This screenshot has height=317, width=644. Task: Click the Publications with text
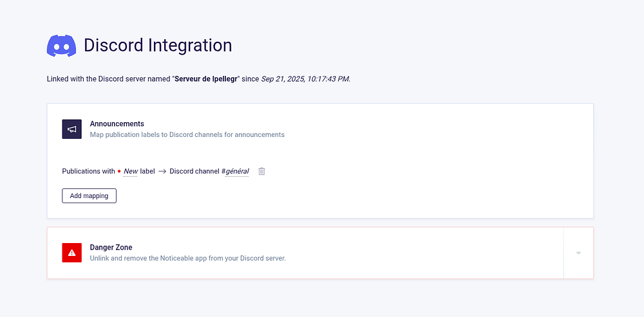click(88, 172)
